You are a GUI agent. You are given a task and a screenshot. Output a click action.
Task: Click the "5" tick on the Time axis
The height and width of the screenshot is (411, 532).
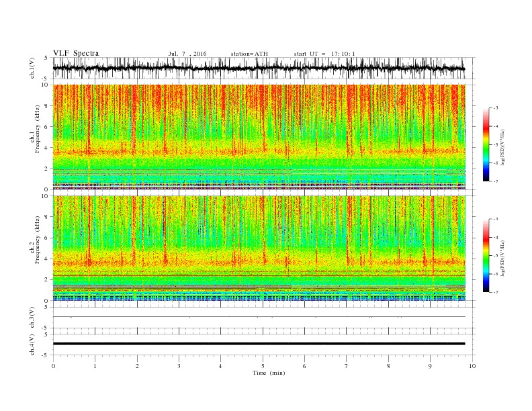[x=263, y=366]
